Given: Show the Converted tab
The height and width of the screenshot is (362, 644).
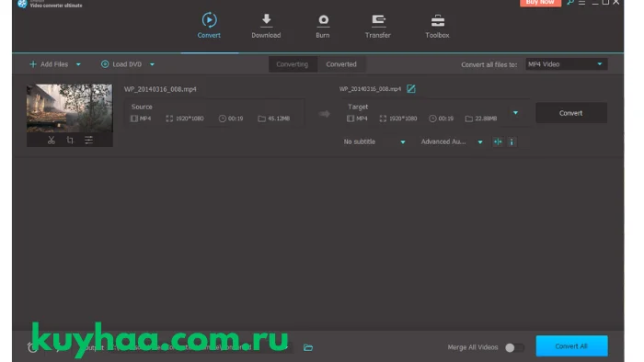Looking at the screenshot, I should pyautogui.click(x=341, y=64).
